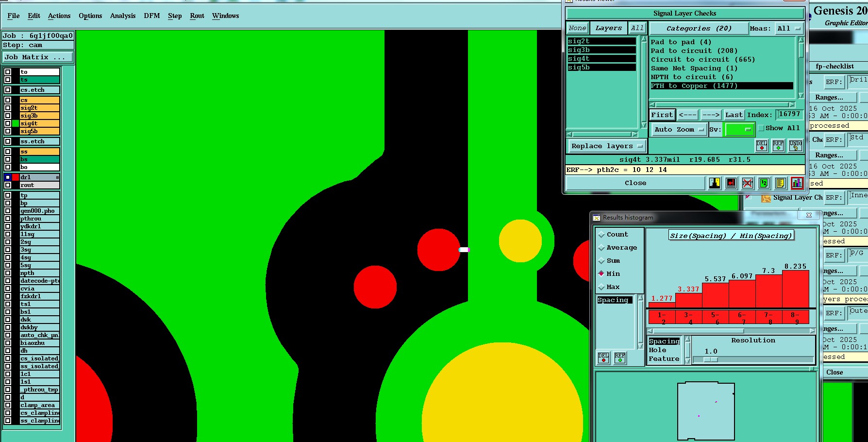Image resolution: width=868 pixels, height=442 pixels.
Task: Click the crossed-out REF icon
Action: point(748,183)
